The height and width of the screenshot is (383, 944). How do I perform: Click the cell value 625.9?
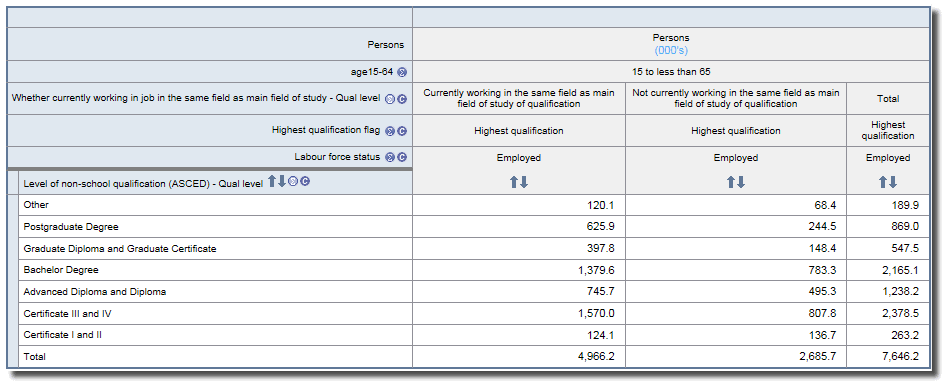(x=600, y=227)
